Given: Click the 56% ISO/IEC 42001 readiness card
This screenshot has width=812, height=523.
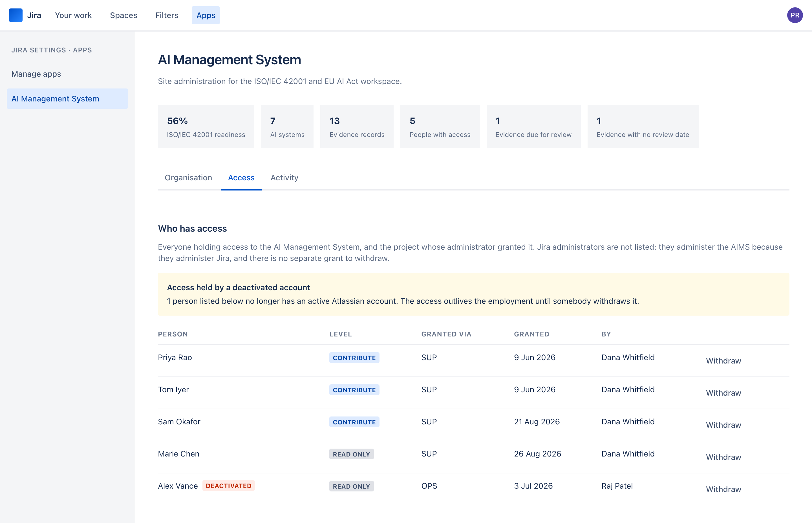Looking at the screenshot, I should 206,127.
